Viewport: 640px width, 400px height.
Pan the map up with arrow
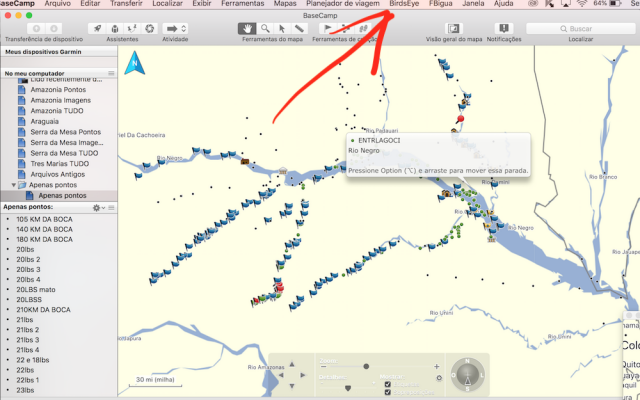292,364
